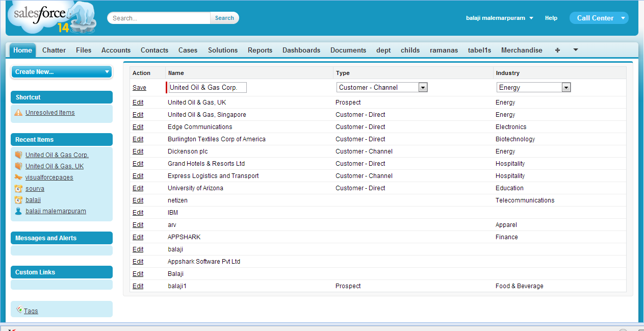Click account icon beside United Oil & Gas Corp.
Image resolution: width=644 pixels, height=331 pixels.
click(x=19, y=155)
